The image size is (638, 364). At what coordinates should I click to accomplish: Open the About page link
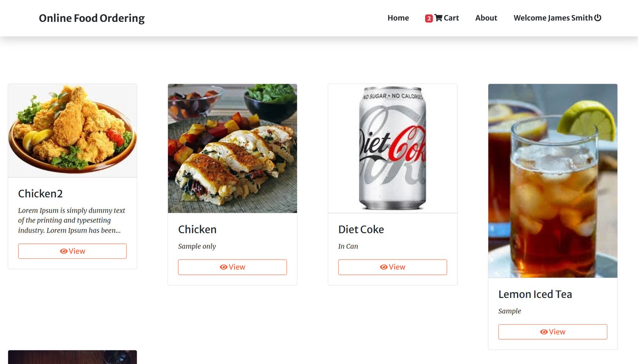click(486, 18)
